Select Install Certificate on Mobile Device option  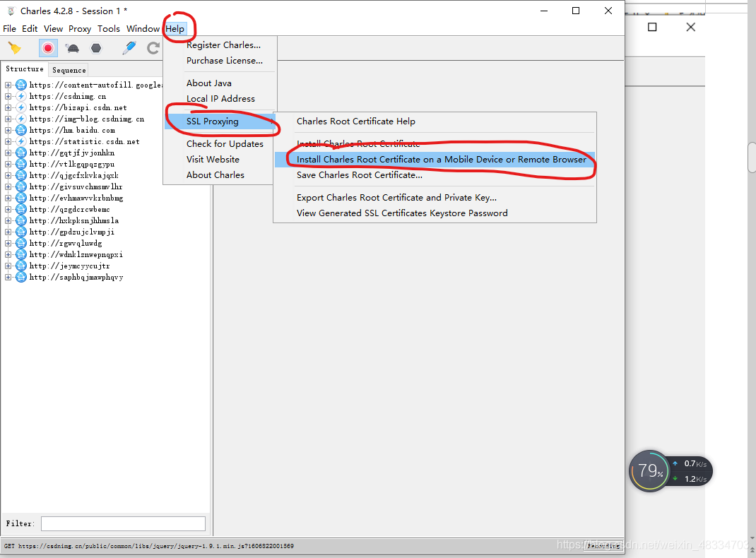435,159
